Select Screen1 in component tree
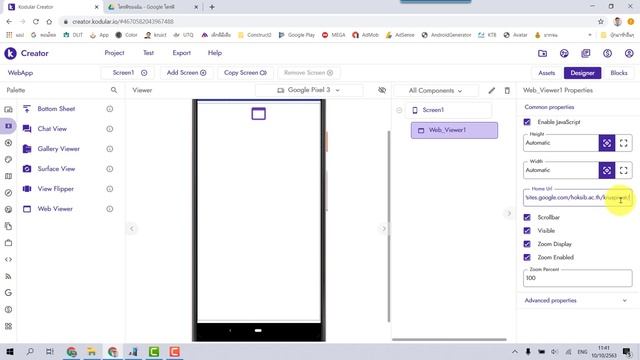 pos(449,110)
